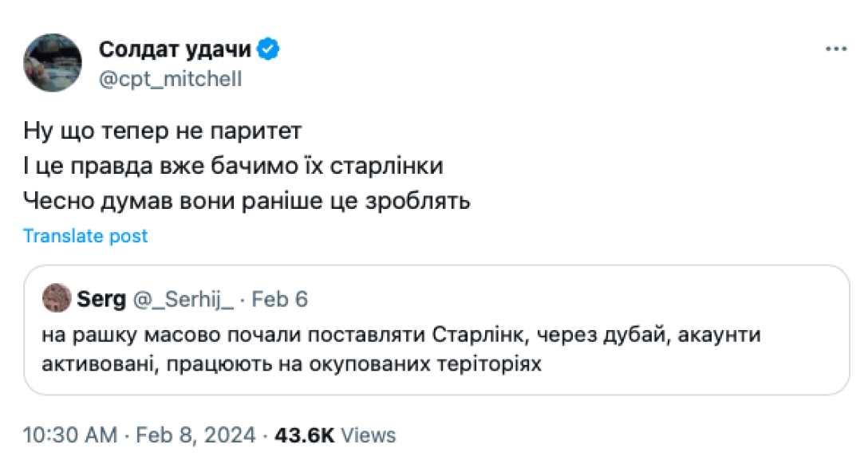This screenshot has height=460, width=868.
Task: Click the blue verified badge
Action: pos(269,49)
